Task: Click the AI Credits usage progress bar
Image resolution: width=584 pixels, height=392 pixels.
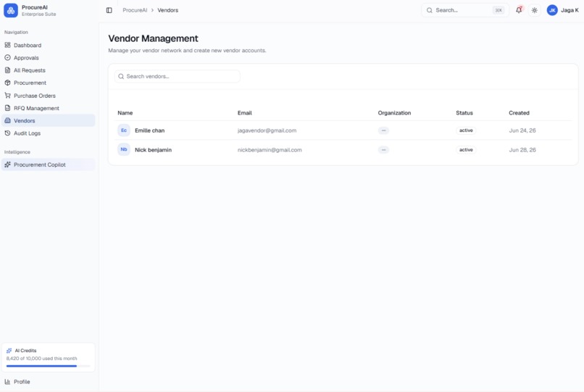Action: (x=49, y=366)
